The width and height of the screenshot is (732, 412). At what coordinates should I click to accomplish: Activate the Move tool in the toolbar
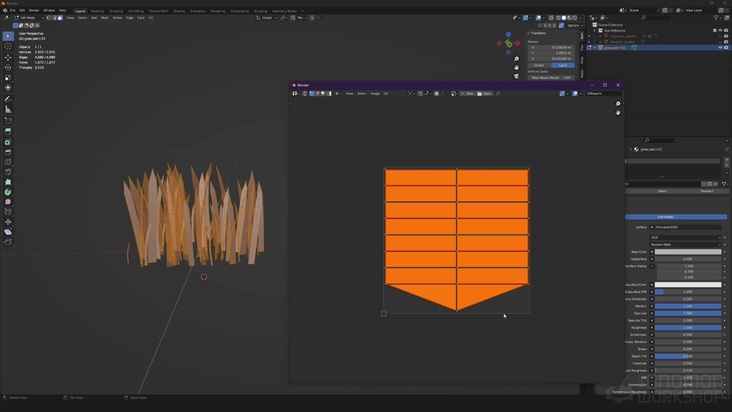pyautogui.click(x=8, y=57)
